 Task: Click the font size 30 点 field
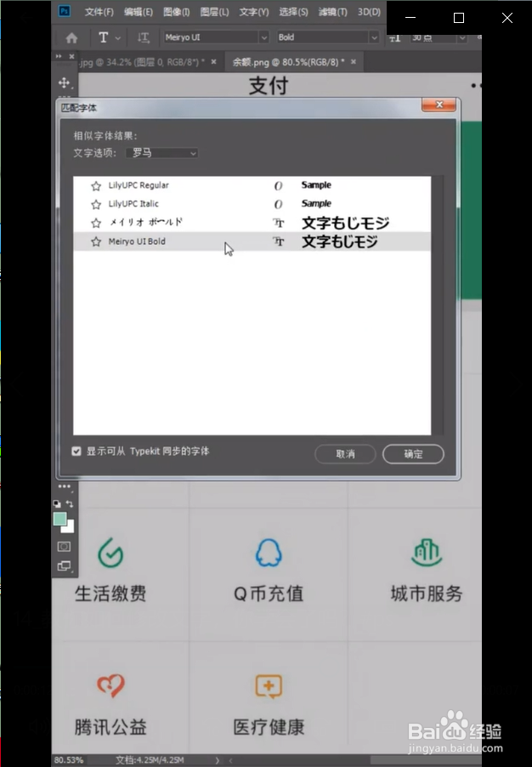433,37
